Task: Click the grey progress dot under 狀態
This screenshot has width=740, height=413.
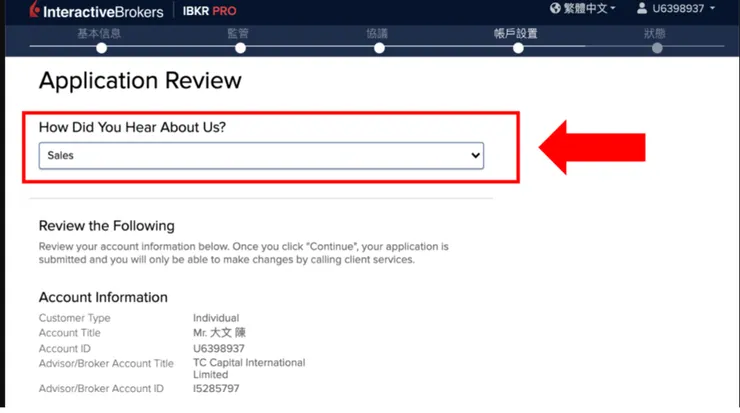Action: pyautogui.click(x=657, y=48)
